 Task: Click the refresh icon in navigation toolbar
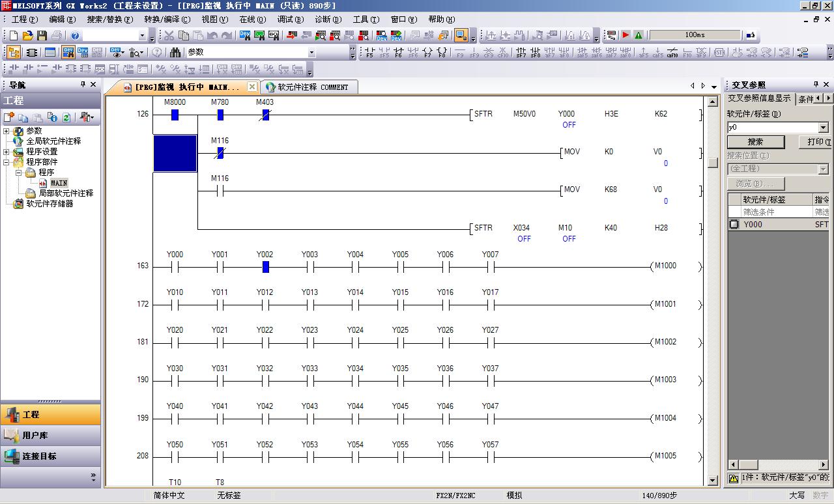tap(66, 117)
